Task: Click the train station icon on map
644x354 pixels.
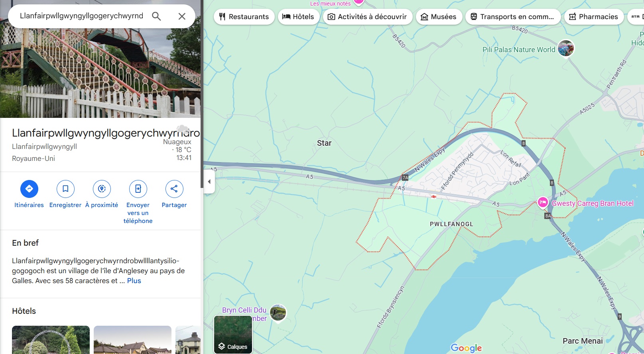Action: click(x=433, y=196)
